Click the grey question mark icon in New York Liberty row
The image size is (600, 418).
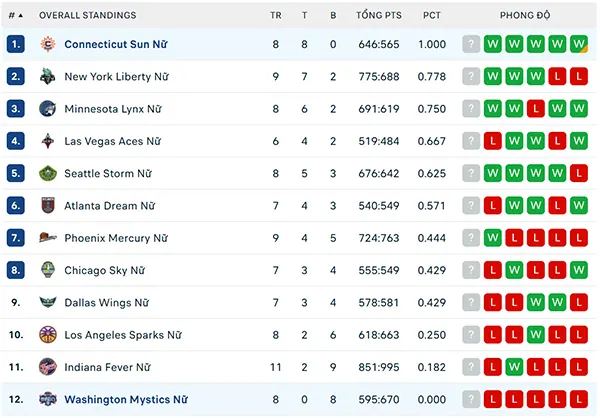[471, 76]
